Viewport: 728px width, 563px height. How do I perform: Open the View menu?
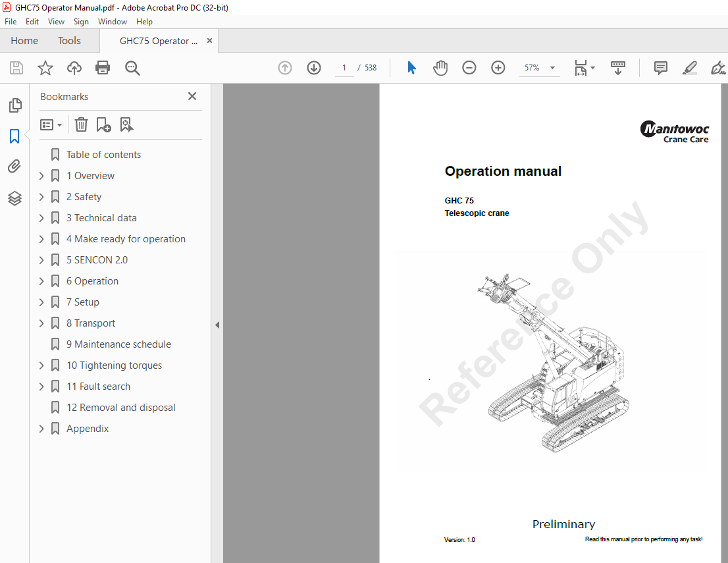(x=56, y=21)
